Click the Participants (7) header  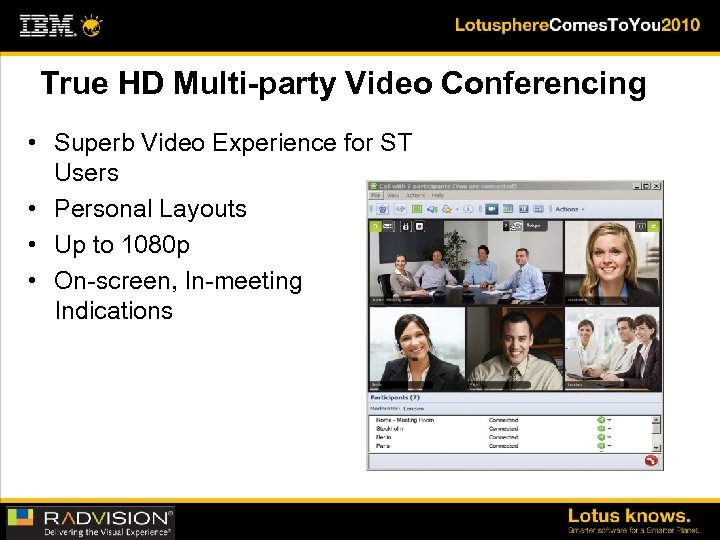(395, 398)
